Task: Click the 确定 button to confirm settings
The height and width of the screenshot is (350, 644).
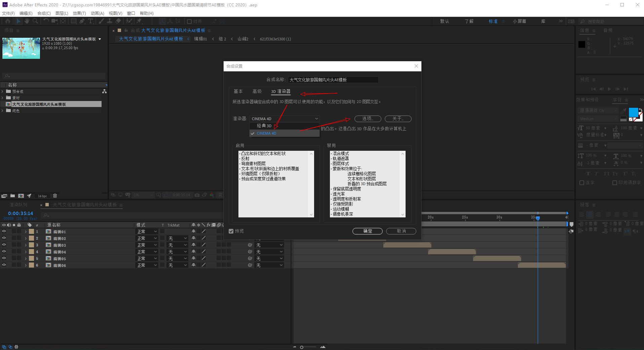Action: click(367, 231)
